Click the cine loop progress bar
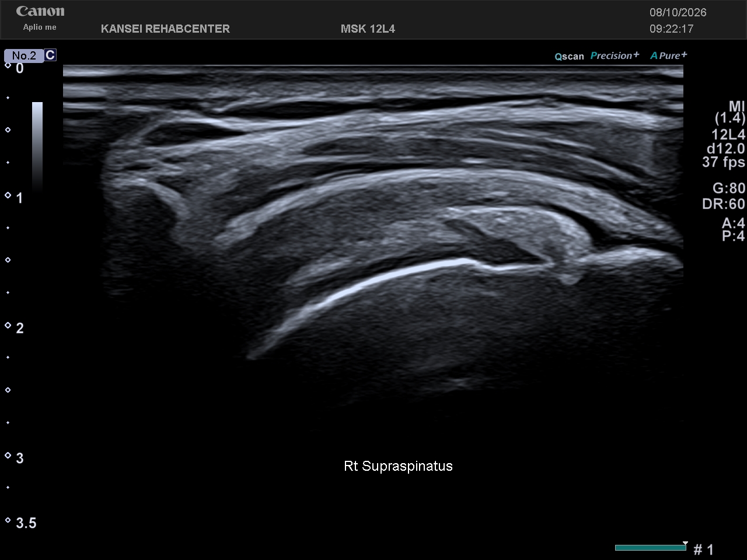The height and width of the screenshot is (560, 747). [650, 548]
